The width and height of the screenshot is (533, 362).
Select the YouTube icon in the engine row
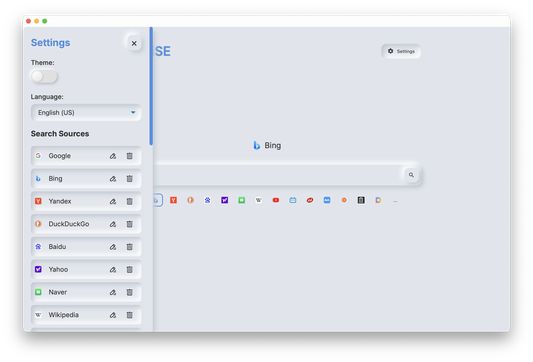tap(276, 200)
